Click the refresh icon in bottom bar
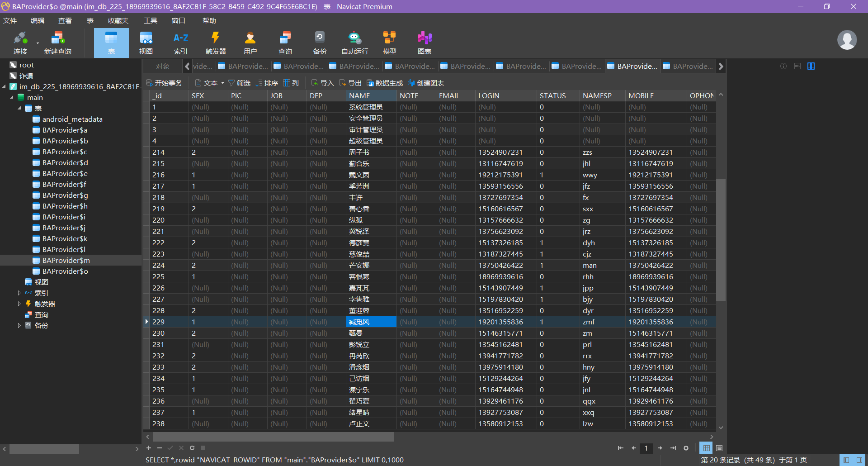The image size is (868, 466). click(x=192, y=448)
